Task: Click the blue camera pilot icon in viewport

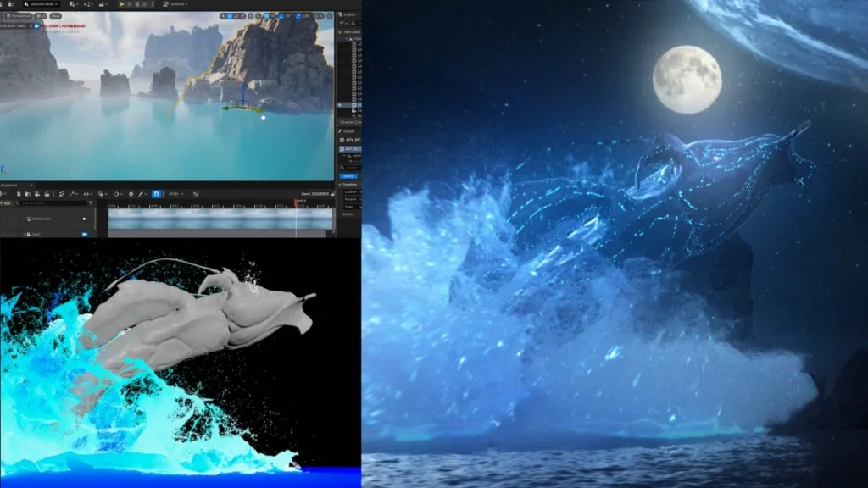Action: pos(35,26)
